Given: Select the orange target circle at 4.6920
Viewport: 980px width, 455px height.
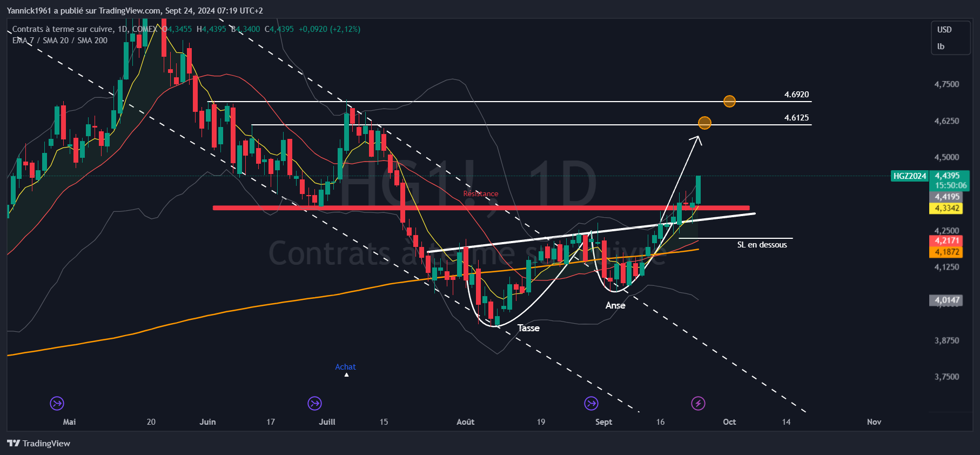Looking at the screenshot, I should (729, 101).
